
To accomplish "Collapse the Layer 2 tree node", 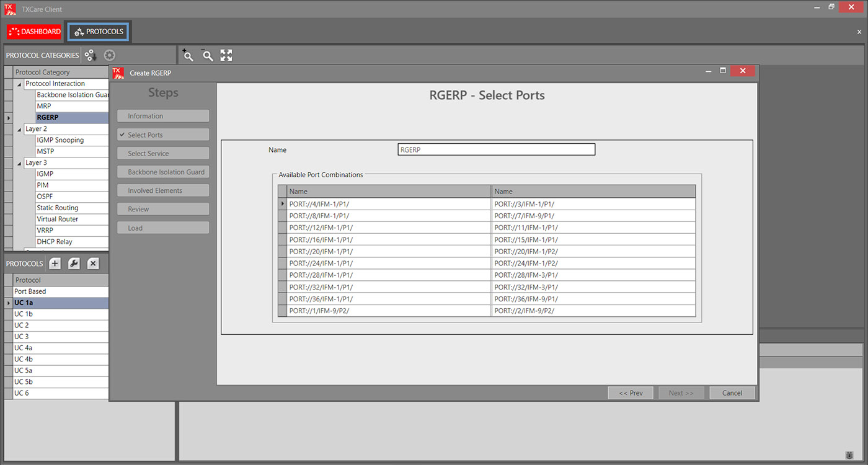I will pos(19,130).
